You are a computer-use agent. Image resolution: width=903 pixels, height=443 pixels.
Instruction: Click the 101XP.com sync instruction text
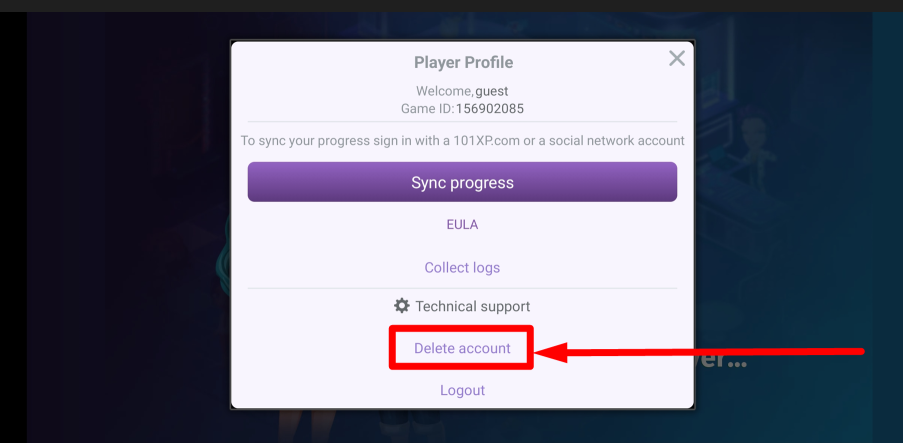pyautogui.click(x=462, y=141)
